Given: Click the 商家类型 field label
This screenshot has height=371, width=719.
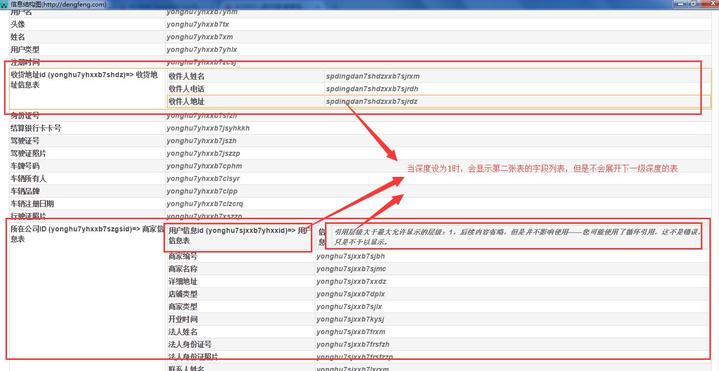Looking at the screenshot, I should (183, 306).
